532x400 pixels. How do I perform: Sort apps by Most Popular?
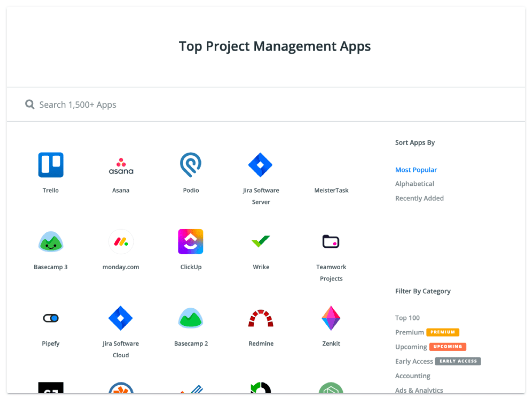point(416,170)
